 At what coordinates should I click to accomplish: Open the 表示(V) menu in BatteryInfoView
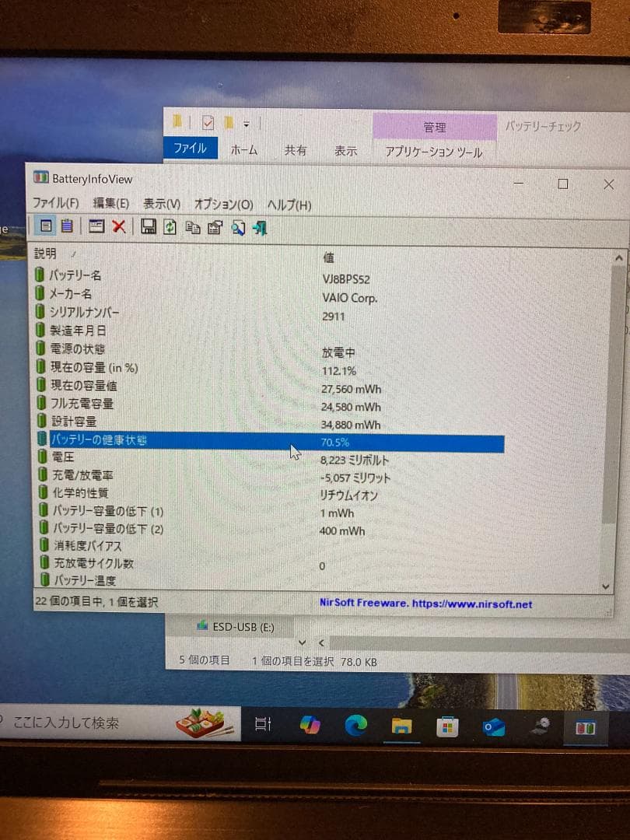162,204
